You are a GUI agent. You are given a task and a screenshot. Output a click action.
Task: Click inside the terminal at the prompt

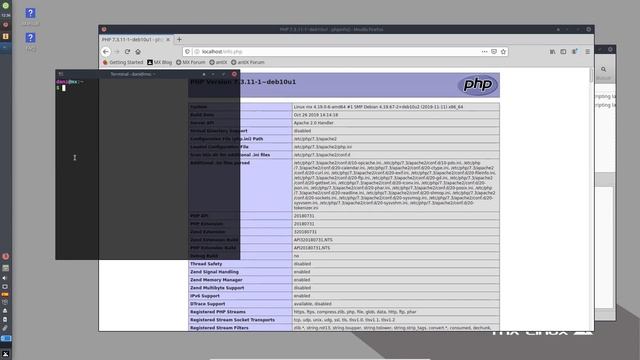(64, 88)
